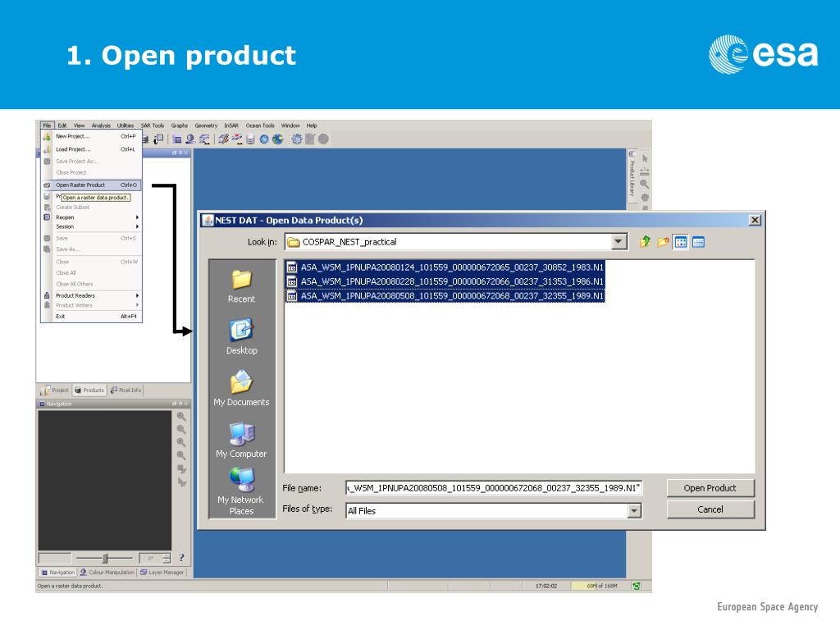Expand the Reopen submenu
The height and width of the screenshot is (630, 840).
pyautogui.click(x=92, y=217)
